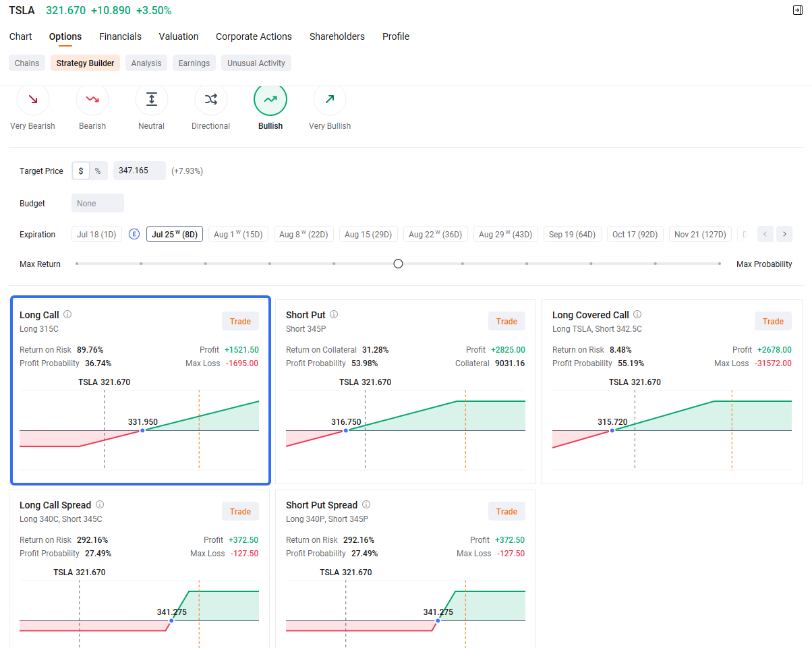Choose the Directional sentiment icon
Image resolution: width=812 pixels, height=648 pixels.
coord(211,100)
